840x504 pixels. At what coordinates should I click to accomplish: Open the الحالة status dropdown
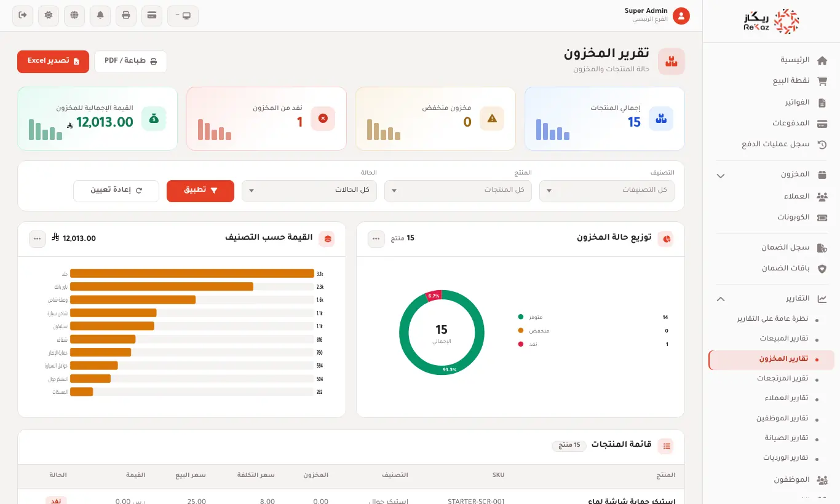(x=309, y=191)
